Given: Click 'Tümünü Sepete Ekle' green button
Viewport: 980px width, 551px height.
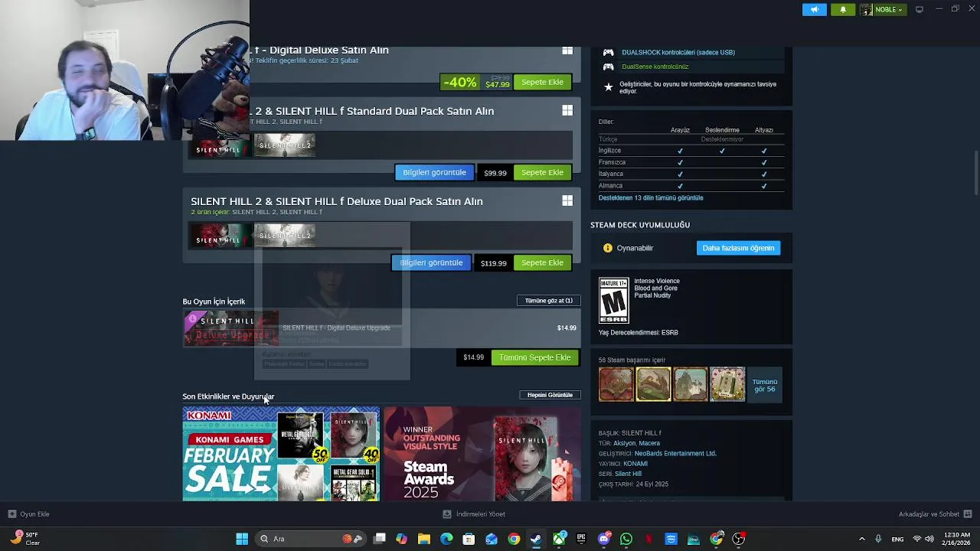Looking at the screenshot, I should click(534, 357).
